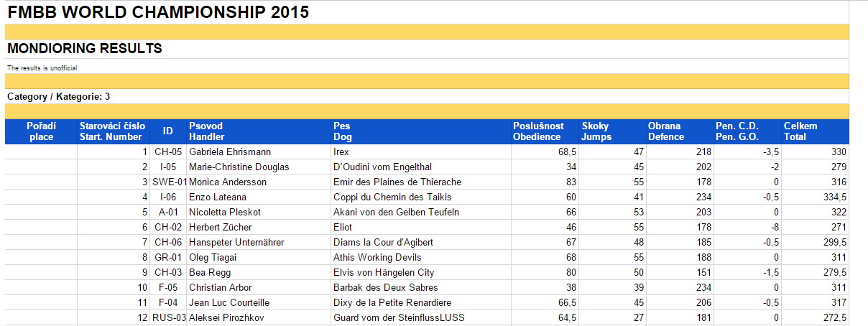The width and height of the screenshot is (868, 326).
Task: Click the 'Category / Kategorie: 3' cell
Action: click(58, 96)
